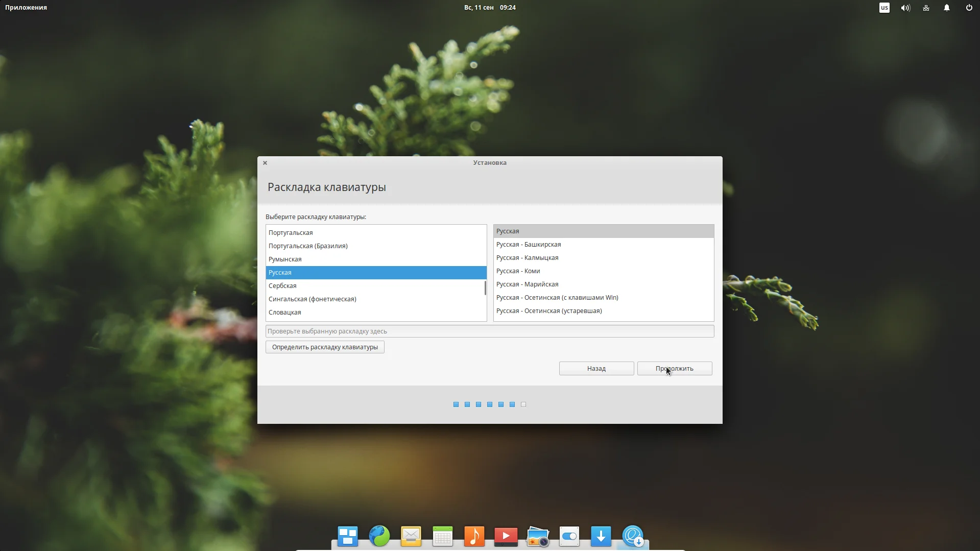
Task: Select Русская - Коми variant
Action: [x=604, y=271]
